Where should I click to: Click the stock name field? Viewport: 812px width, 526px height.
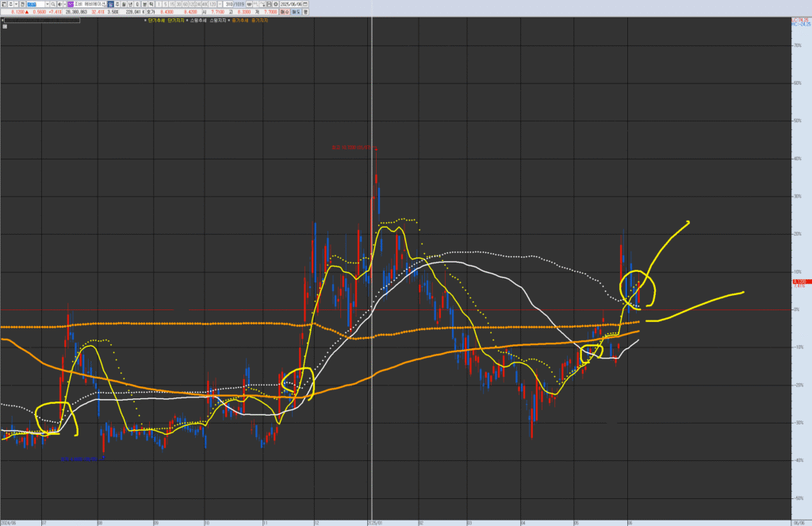(90, 4)
